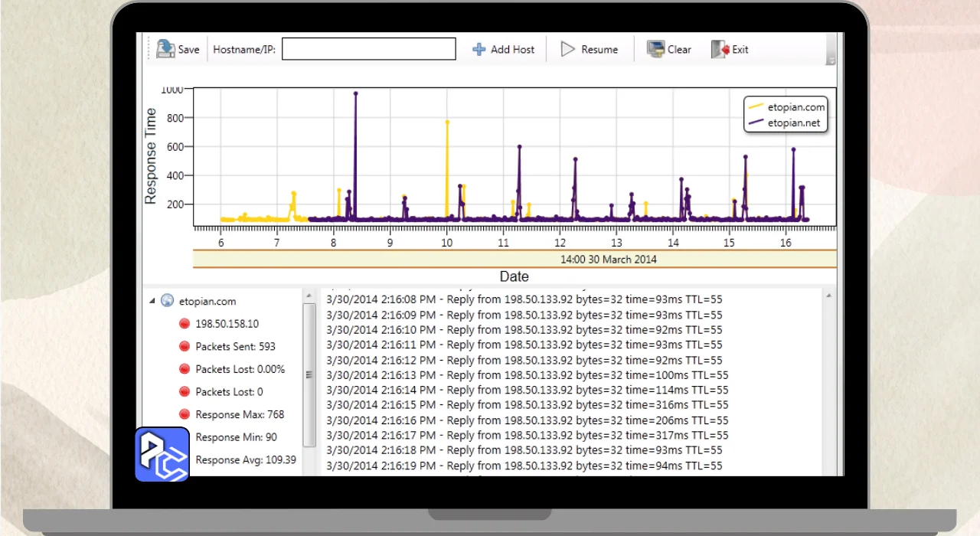Select the Packets Lost: 0.00% tree item

[240, 369]
